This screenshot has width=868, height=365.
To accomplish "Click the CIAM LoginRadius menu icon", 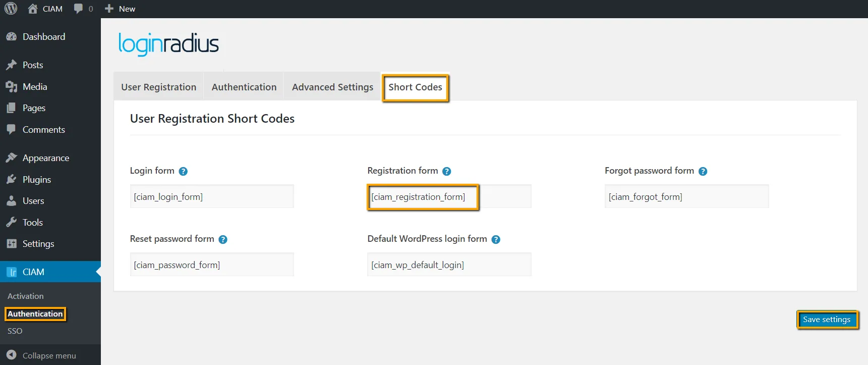I will tap(12, 272).
